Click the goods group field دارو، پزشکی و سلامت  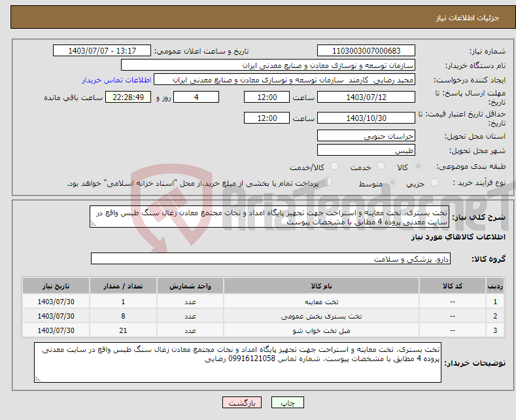coord(271,258)
